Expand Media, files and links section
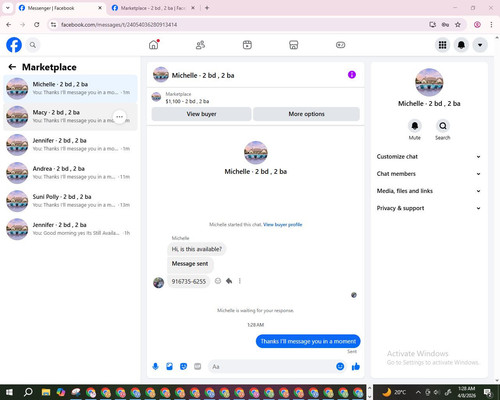The height and width of the screenshot is (400, 500). click(x=429, y=191)
